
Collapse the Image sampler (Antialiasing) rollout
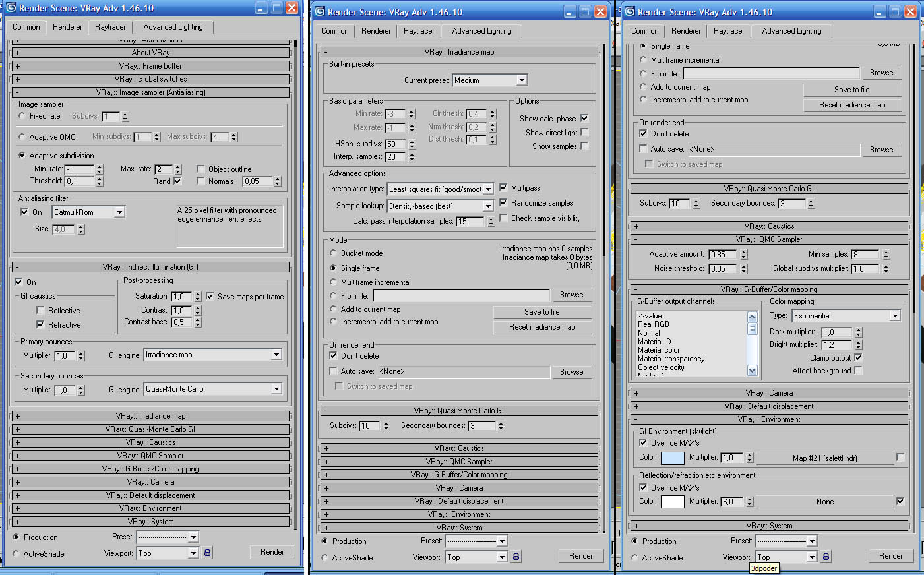[150, 92]
